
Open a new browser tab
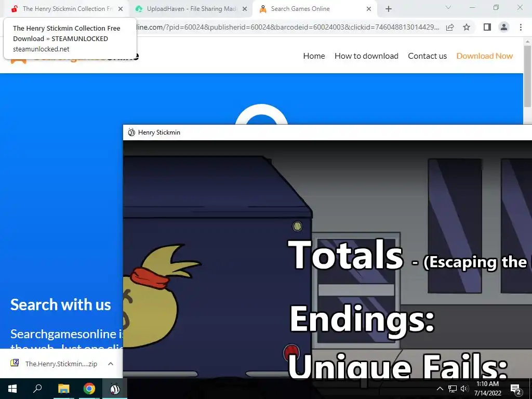click(389, 9)
